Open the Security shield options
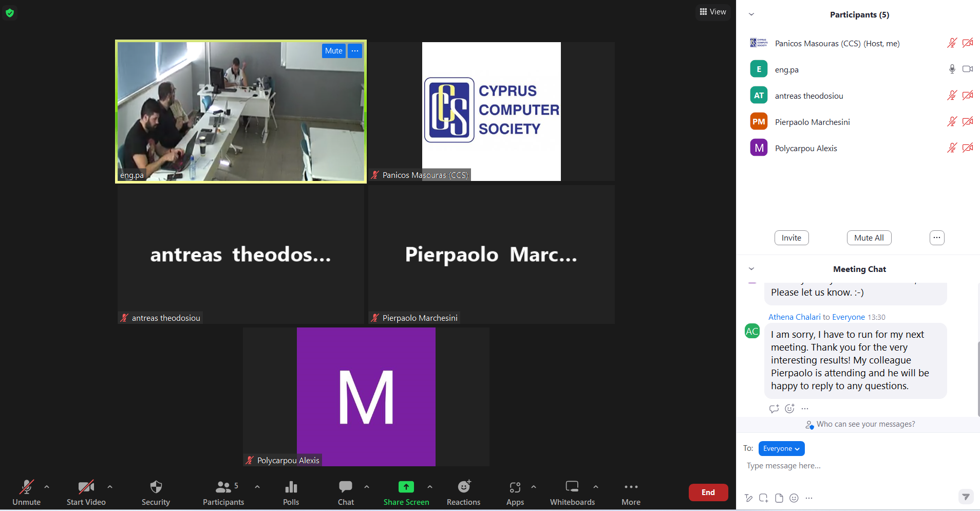This screenshot has width=980, height=511. pos(156,492)
